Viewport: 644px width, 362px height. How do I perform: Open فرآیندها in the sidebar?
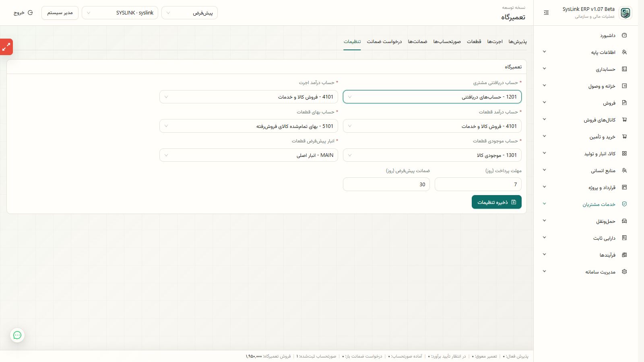586,255
